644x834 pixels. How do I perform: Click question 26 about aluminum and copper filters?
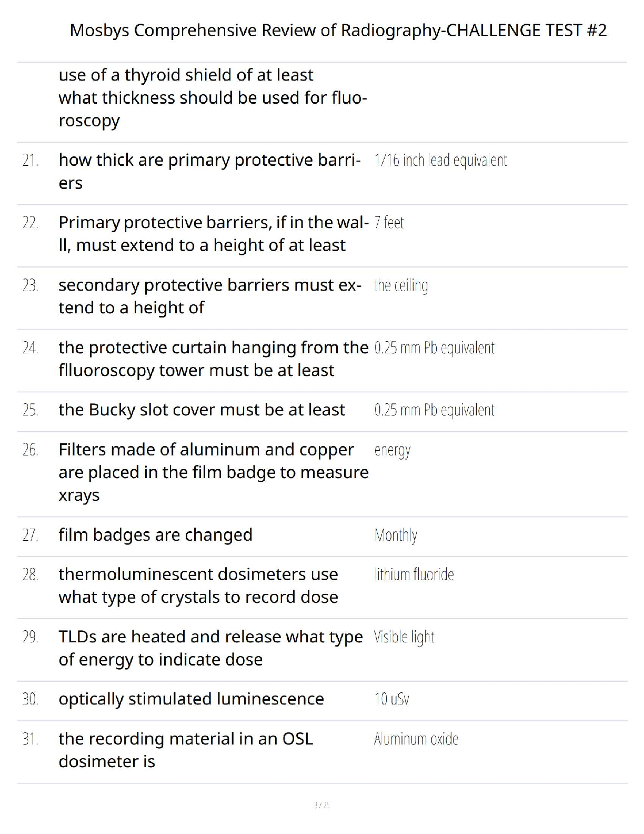(x=213, y=472)
